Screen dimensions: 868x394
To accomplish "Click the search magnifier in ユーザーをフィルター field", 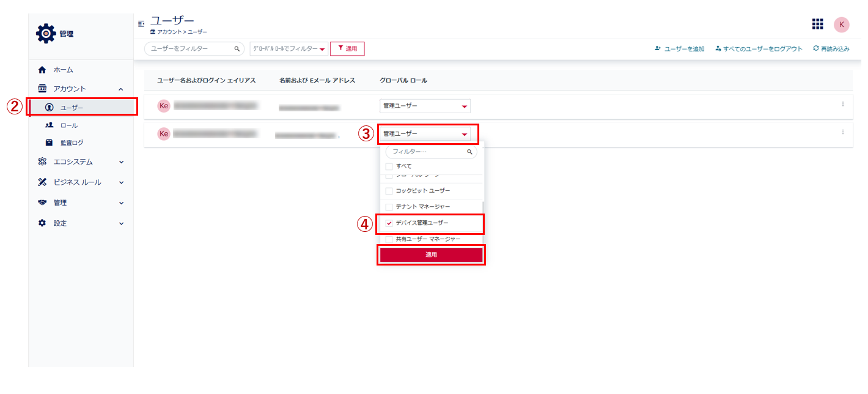I will 237,49.
